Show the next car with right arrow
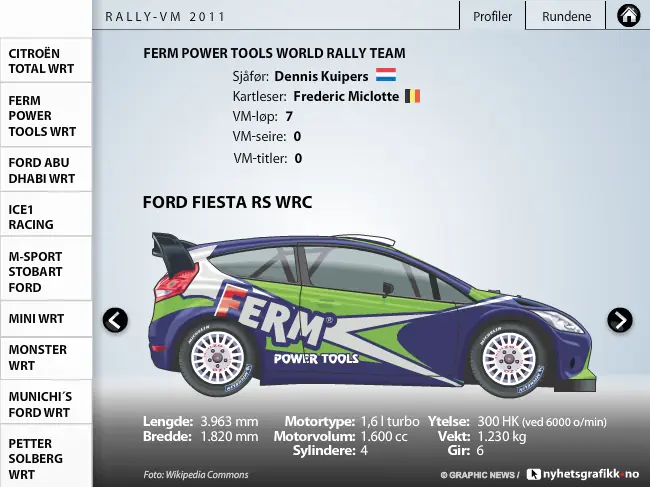 point(620,320)
